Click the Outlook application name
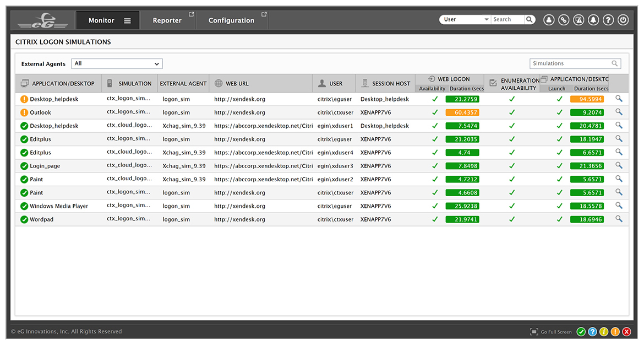644x345 pixels. (40, 112)
